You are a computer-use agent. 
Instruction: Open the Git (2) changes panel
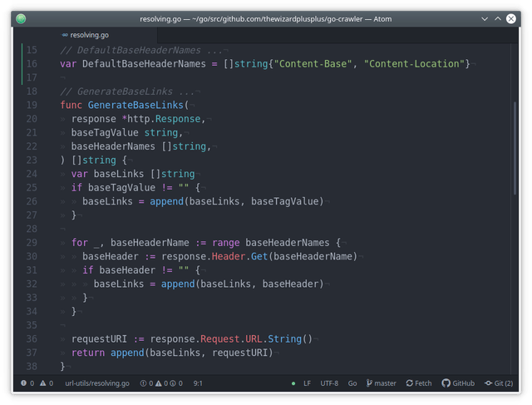click(499, 383)
